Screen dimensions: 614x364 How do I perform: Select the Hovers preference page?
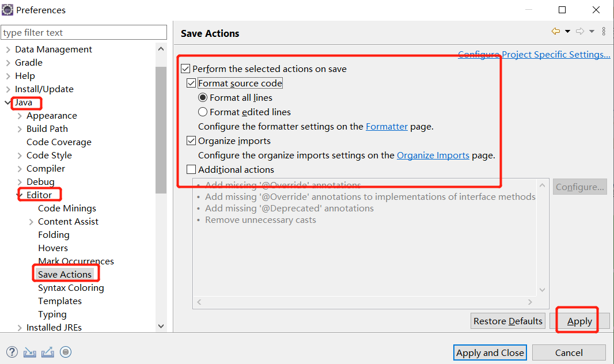click(x=53, y=248)
